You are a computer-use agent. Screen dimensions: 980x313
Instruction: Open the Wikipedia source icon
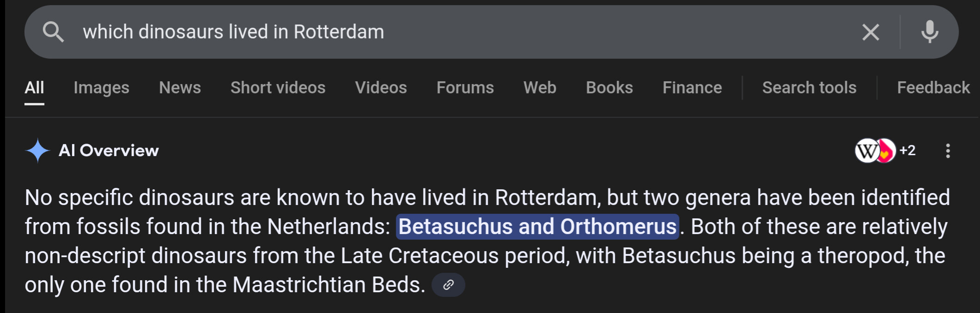coord(866,150)
